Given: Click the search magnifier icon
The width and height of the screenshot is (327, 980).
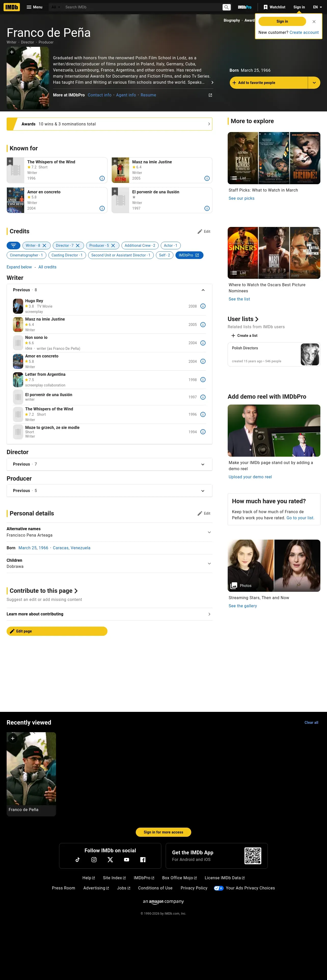Looking at the screenshot, I should coord(226,7).
